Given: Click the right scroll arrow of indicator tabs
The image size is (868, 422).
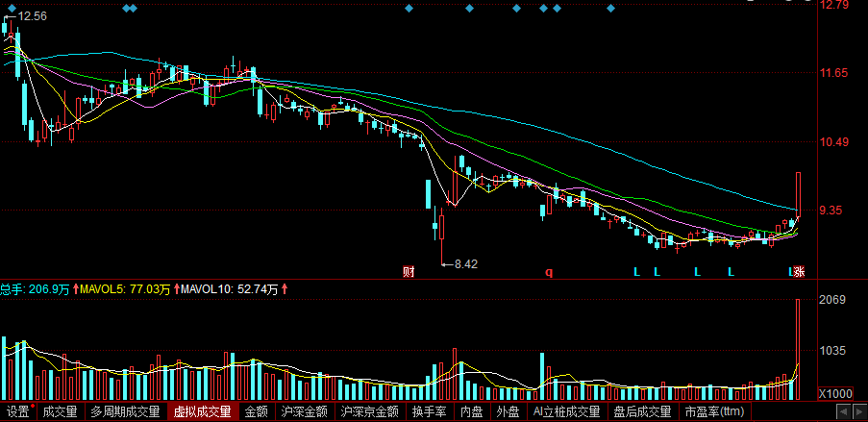Looking at the screenshot, I should [x=859, y=412].
